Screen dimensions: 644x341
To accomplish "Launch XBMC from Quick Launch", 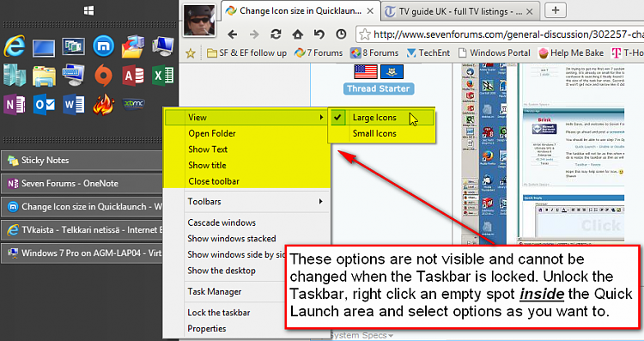I will [x=133, y=104].
